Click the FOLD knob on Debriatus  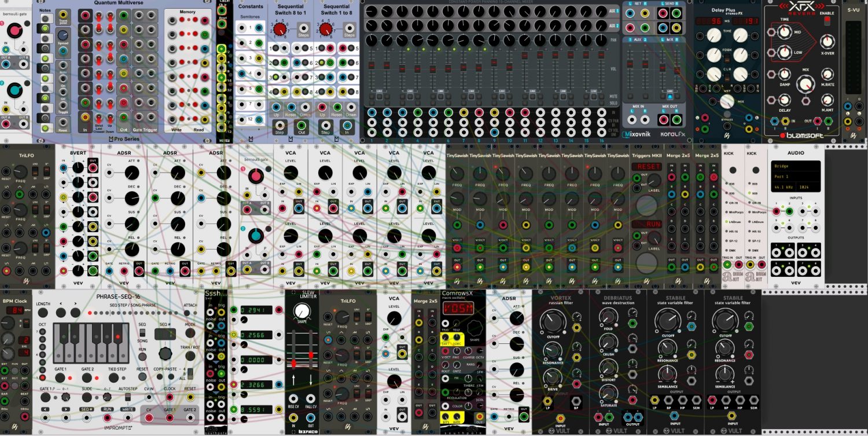pyautogui.click(x=607, y=316)
